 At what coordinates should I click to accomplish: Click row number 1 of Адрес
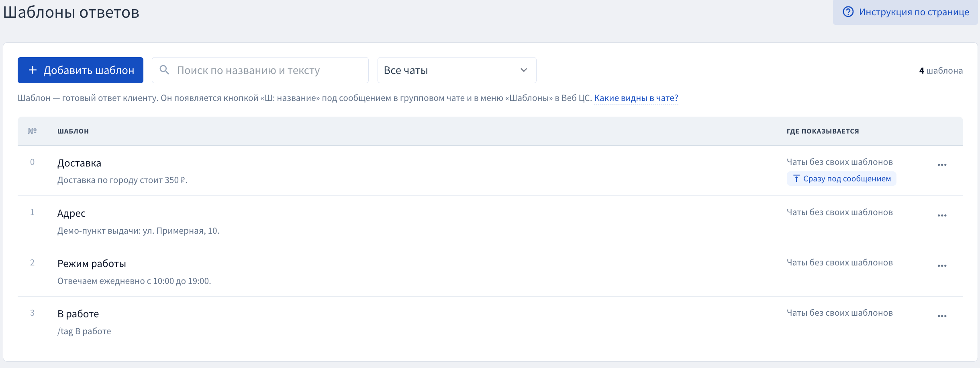pos(32,212)
